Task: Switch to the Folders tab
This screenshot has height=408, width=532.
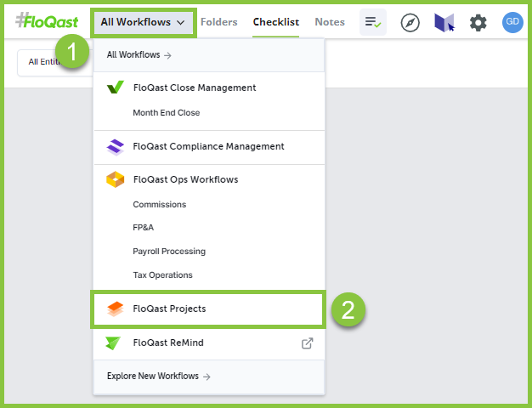Action: [x=218, y=22]
